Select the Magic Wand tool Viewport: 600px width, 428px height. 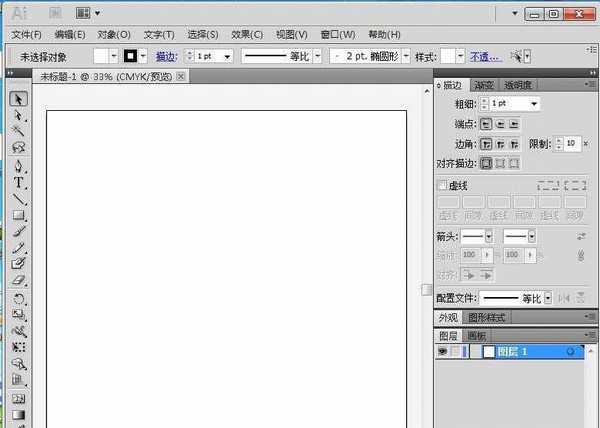[18, 132]
